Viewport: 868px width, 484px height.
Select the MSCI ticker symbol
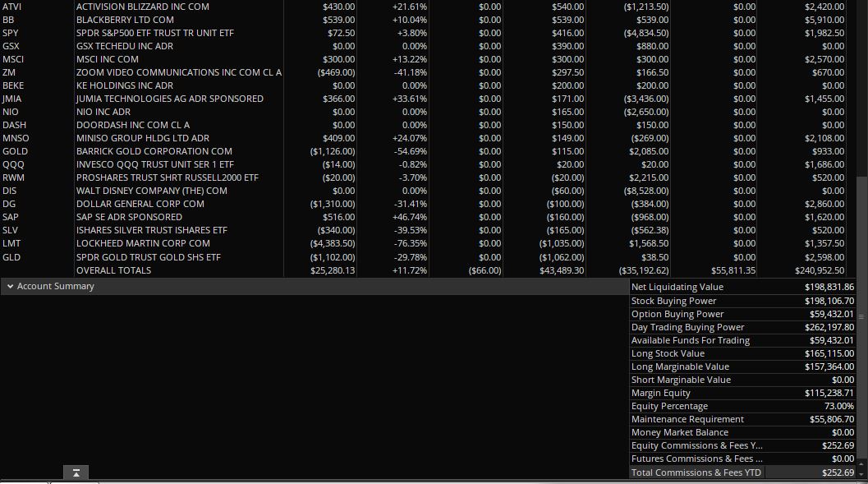[13, 59]
